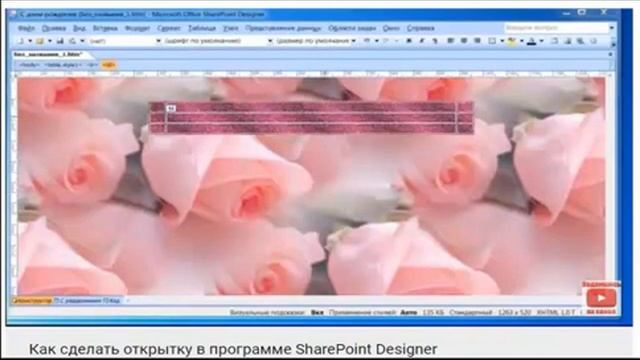Open the Таблица menu

click(x=202, y=28)
